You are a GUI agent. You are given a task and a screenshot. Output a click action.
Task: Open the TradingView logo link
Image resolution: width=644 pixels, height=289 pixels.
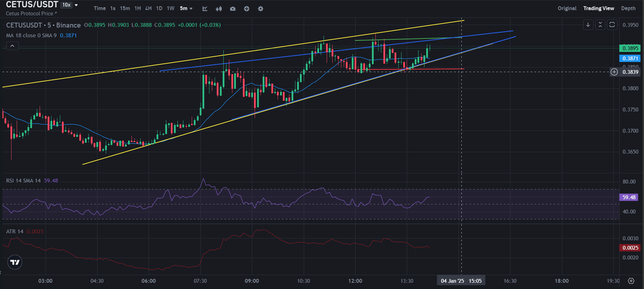[15, 262]
